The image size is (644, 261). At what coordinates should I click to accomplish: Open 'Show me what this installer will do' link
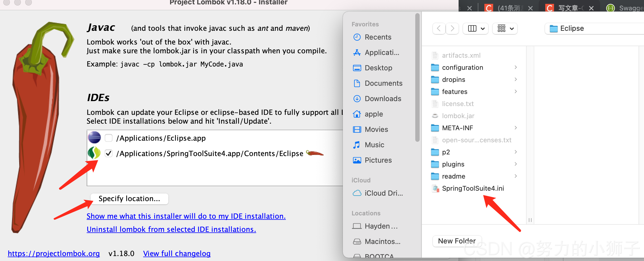point(186,216)
